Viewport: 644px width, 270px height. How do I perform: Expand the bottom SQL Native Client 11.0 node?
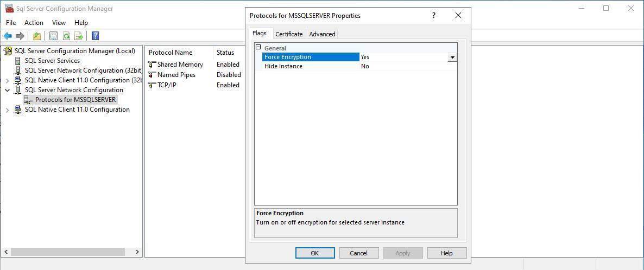[x=8, y=110]
